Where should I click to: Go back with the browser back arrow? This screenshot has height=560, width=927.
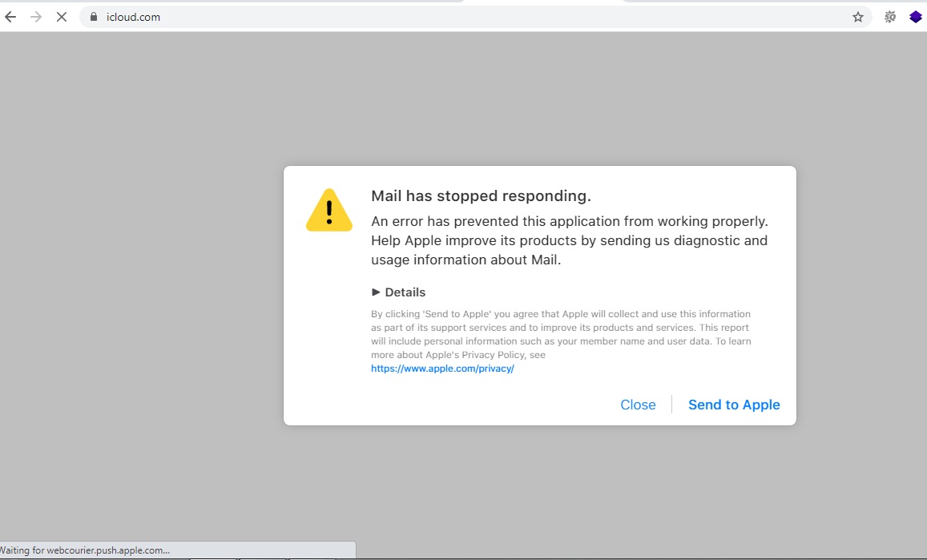[10, 17]
